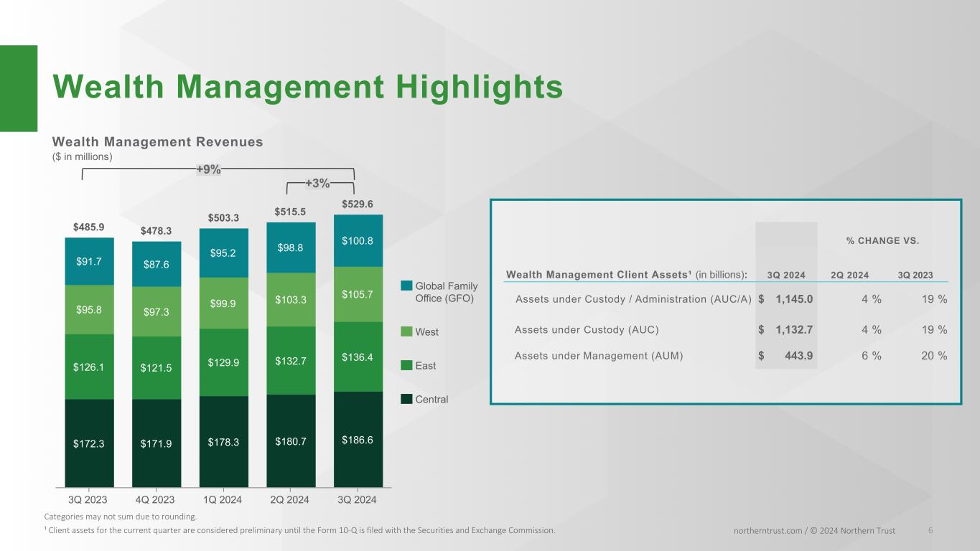
Task: Select the East legend color square
Action: click(406, 366)
